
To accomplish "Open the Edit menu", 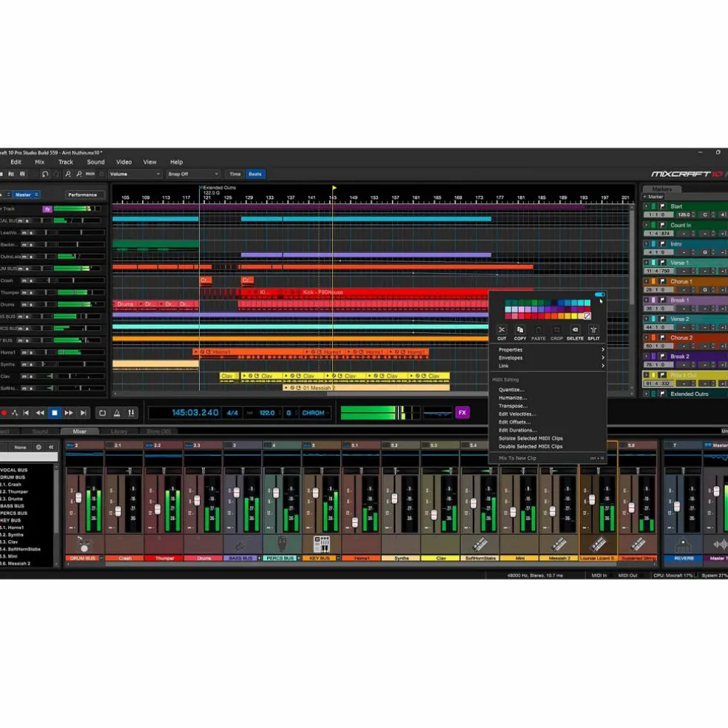I will point(16,162).
